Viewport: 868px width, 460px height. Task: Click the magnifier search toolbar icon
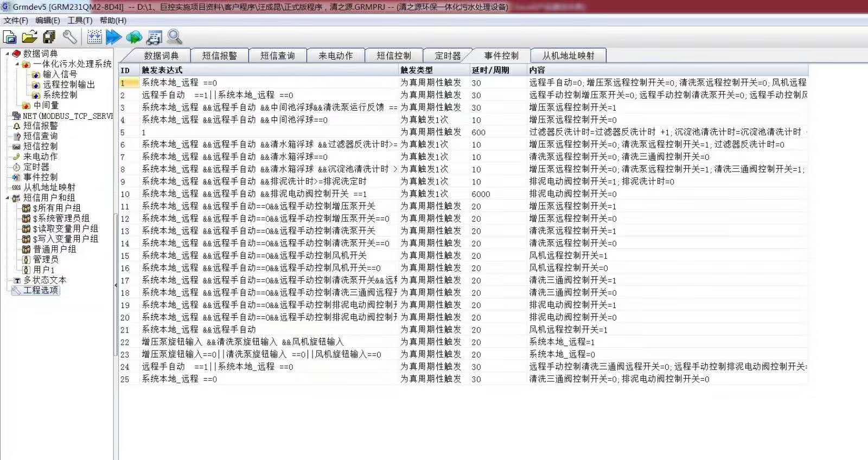tap(174, 37)
